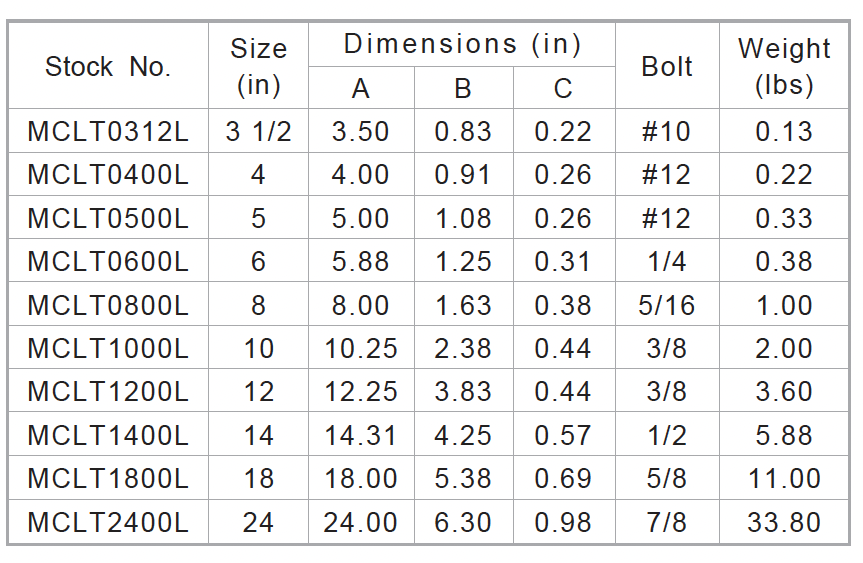
Task: Click the Dimensions (in) header
Action: point(462,44)
